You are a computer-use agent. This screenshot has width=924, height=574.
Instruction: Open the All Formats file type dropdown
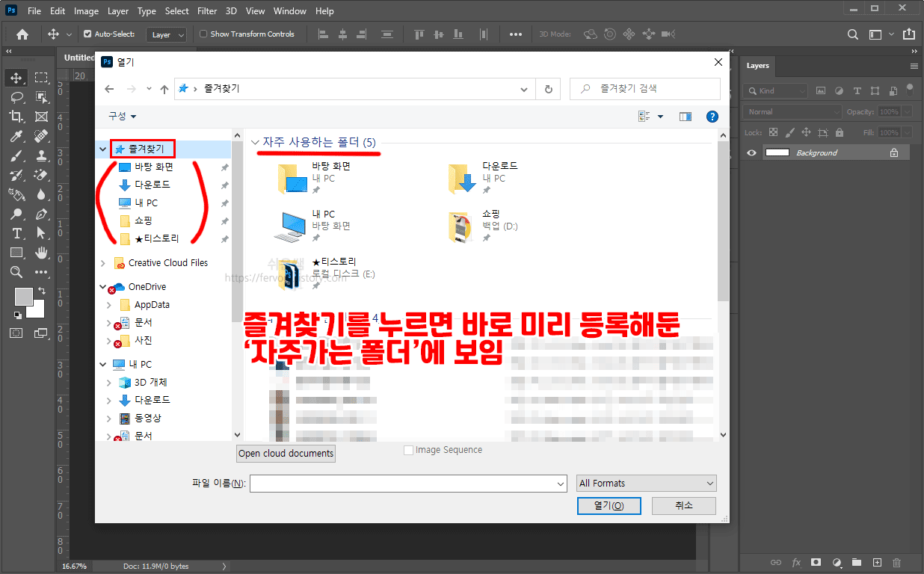647,484
